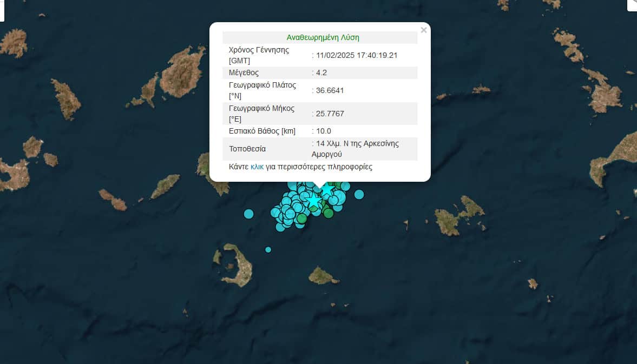This screenshot has width=637, height=364.
Task: Click the green circle at cluster's lower-left
Action: (x=301, y=219)
